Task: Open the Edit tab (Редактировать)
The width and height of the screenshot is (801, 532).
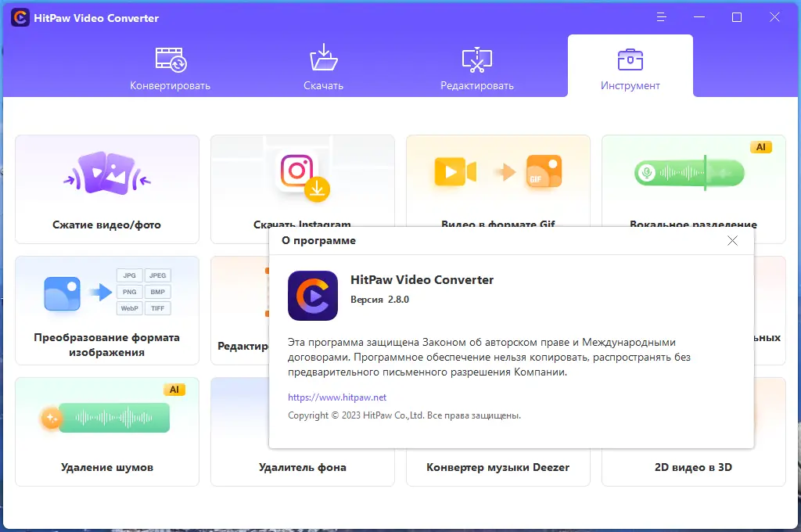Action: [x=476, y=67]
